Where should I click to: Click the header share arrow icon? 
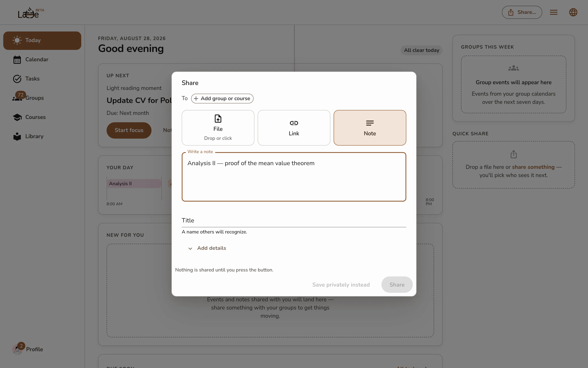511,12
